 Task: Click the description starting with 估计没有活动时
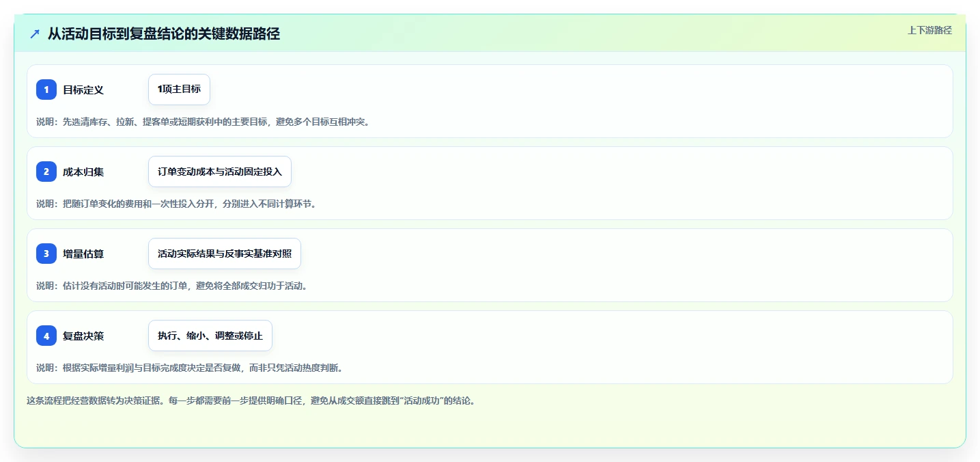[x=172, y=286]
